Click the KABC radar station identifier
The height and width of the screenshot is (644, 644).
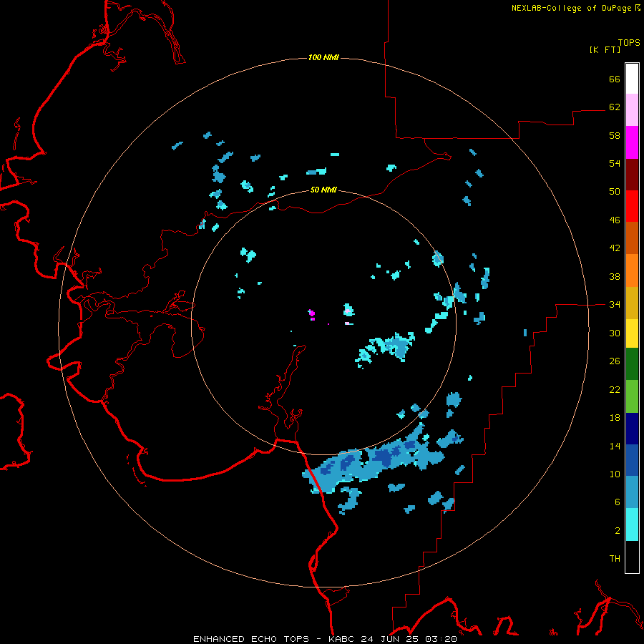click(x=342, y=639)
